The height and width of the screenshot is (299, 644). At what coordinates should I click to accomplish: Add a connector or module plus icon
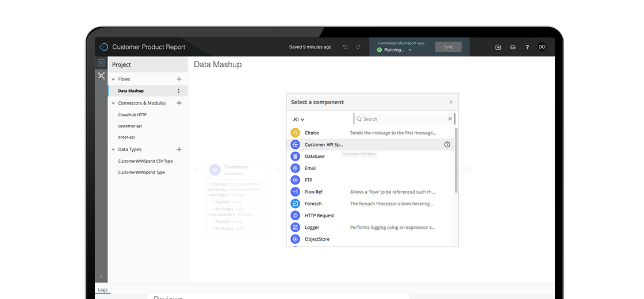pyautogui.click(x=179, y=103)
